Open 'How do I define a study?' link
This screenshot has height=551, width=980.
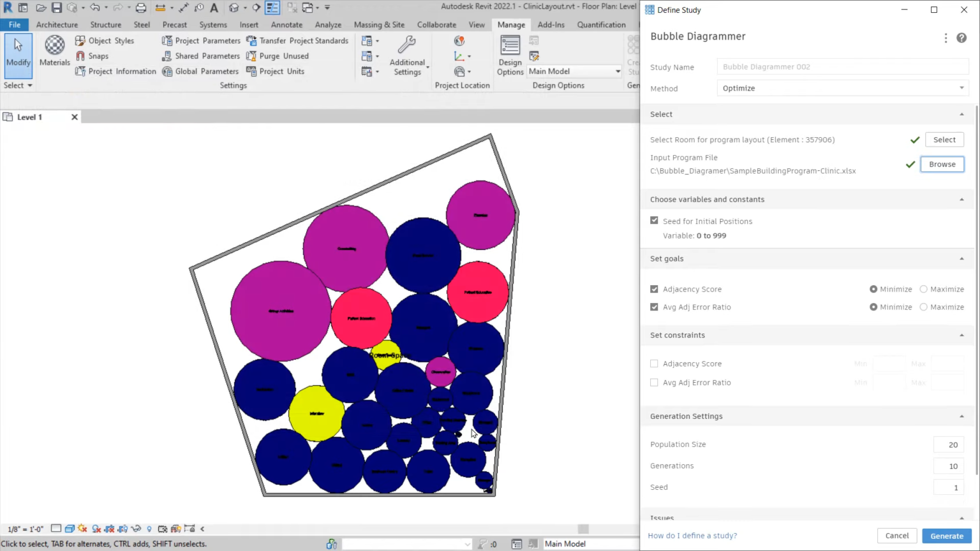(692, 536)
